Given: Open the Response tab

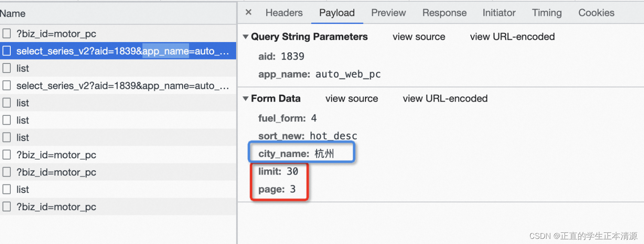Looking at the screenshot, I should pyautogui.click(x=444, y=13).
